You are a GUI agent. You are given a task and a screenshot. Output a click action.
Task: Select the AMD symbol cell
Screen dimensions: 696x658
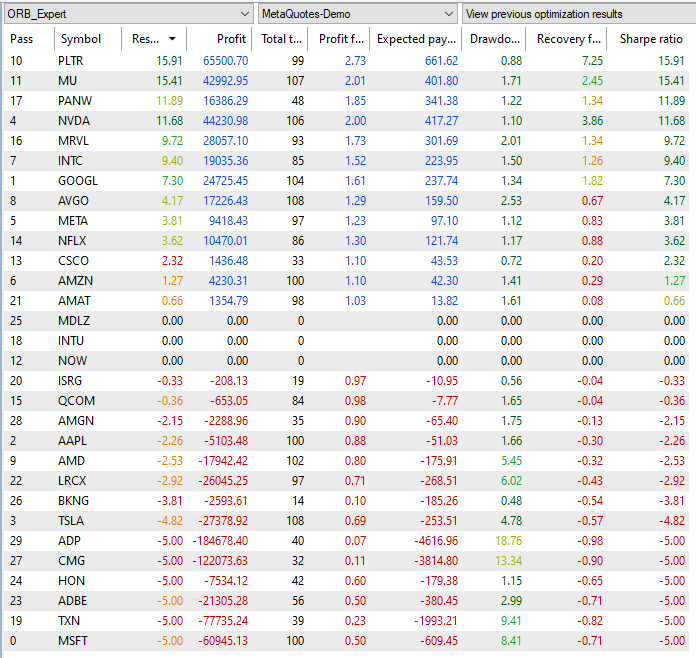tap(71, 460)
